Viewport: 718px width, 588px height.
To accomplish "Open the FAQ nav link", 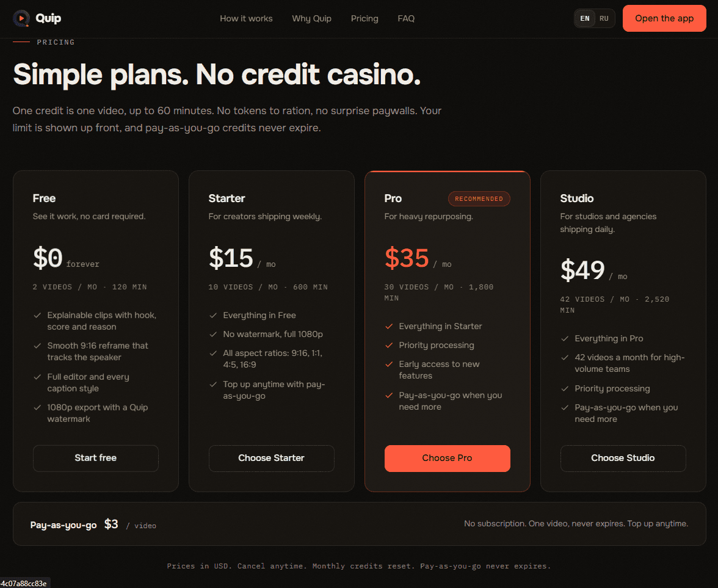I will [405, 19].
